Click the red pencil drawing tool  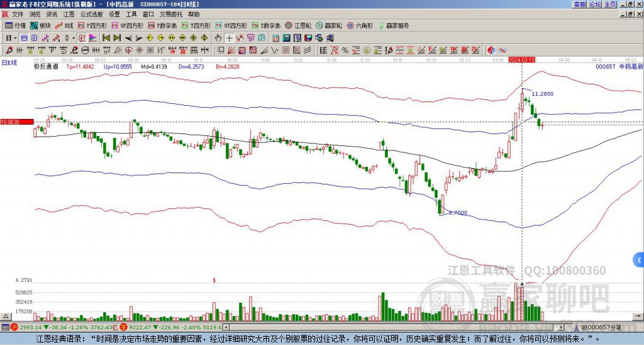tap(8, 50)
